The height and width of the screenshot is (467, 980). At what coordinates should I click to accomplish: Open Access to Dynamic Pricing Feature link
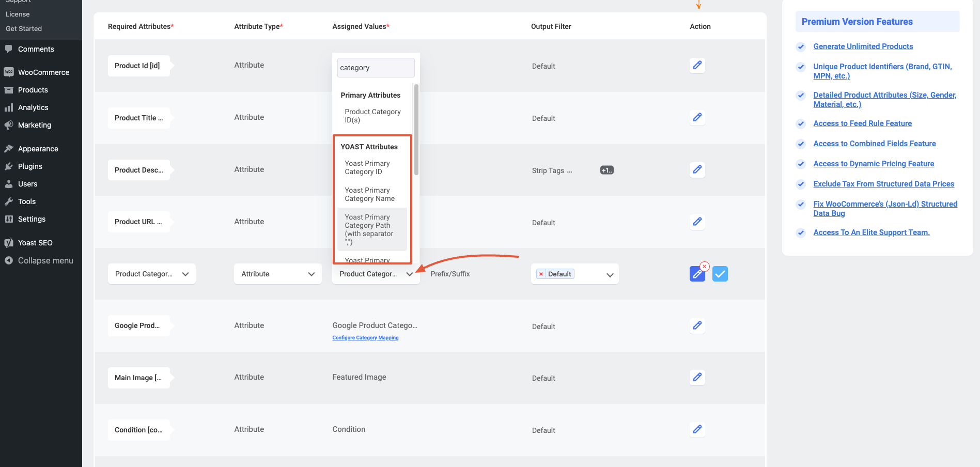(x=874, y=164)
